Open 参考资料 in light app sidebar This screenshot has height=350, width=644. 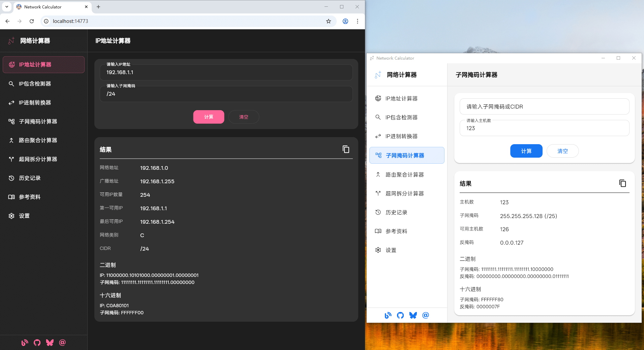tap(407, 231)
